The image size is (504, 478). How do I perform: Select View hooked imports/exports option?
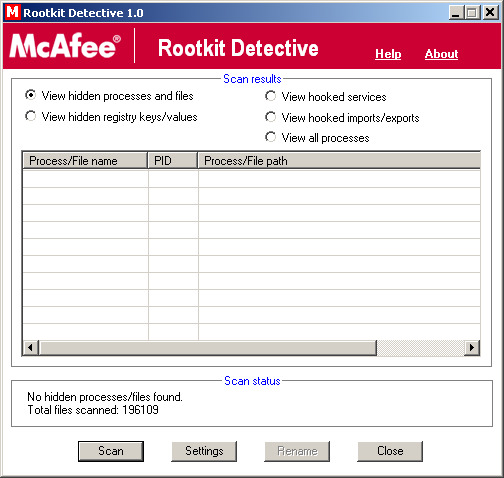(342, 118)
